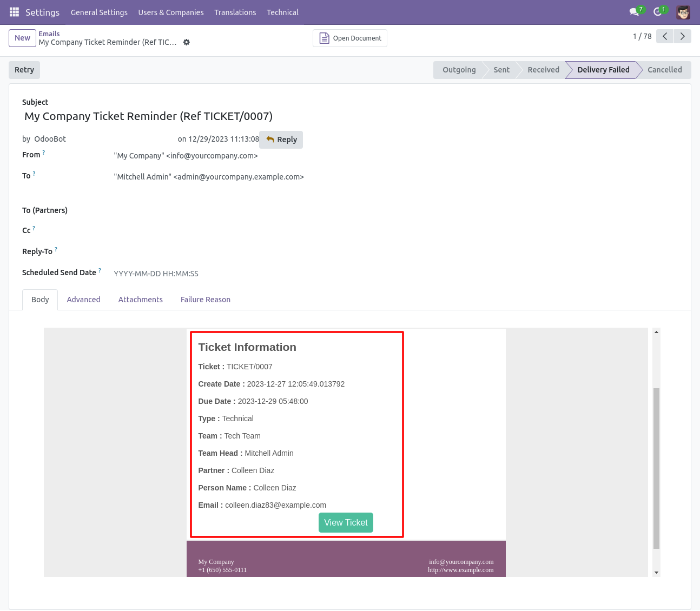Image resolution: width=700 pixels, height=611 pixels.
Task: Click the Cc field help question mark
Action: tap(34, 228)
